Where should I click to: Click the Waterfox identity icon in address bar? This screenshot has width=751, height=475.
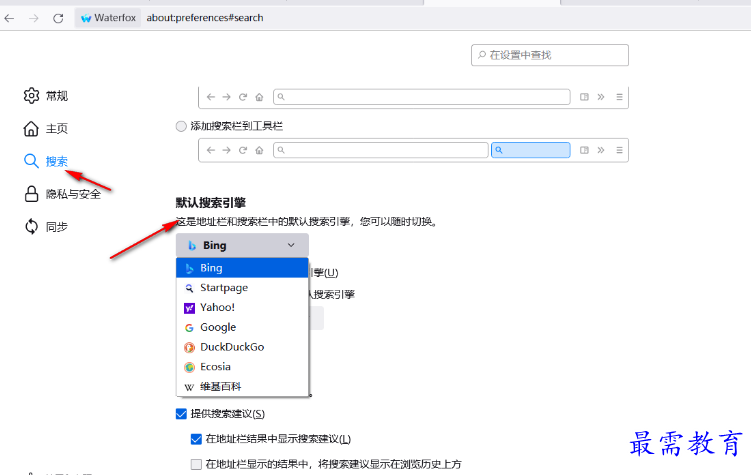(x=86, y=18)
